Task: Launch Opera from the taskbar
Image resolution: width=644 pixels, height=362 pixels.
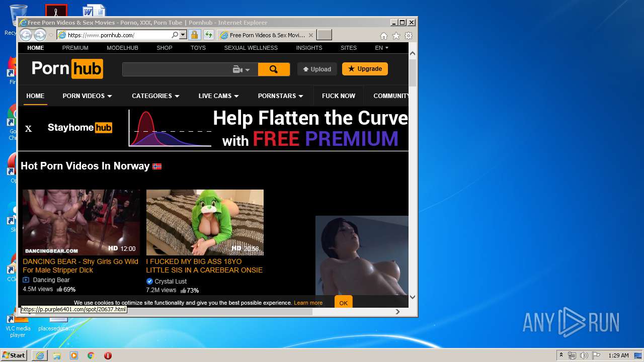Action: coord(108,355)
